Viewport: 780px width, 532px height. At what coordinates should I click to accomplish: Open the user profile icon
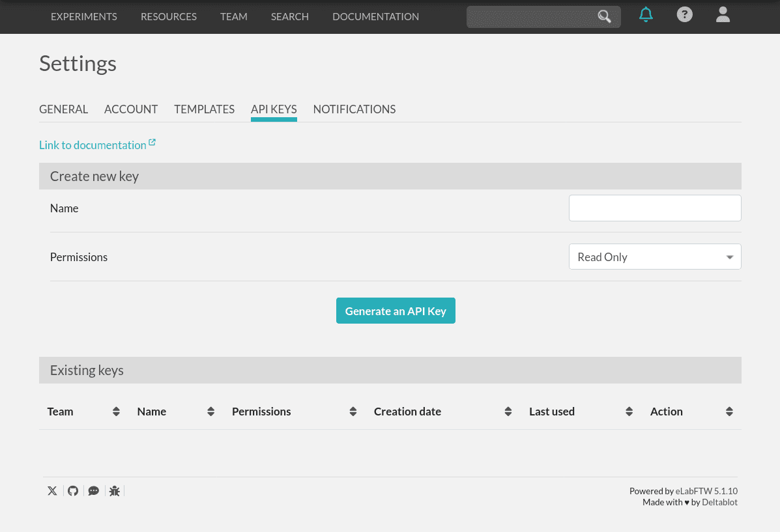[x=723, y=14]
